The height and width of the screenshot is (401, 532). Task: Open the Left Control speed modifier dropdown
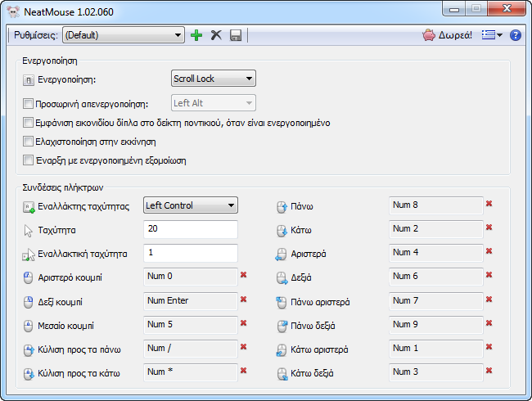coord(191,205)
